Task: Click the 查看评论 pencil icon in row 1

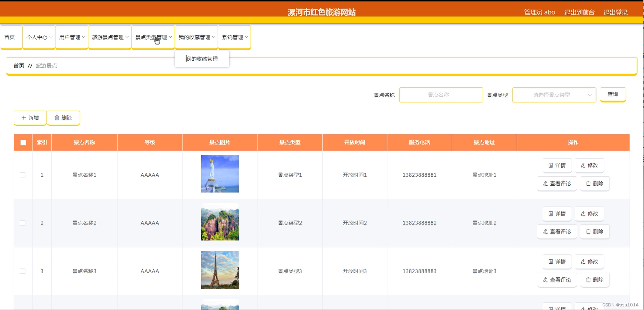Action: pos(545,184)
